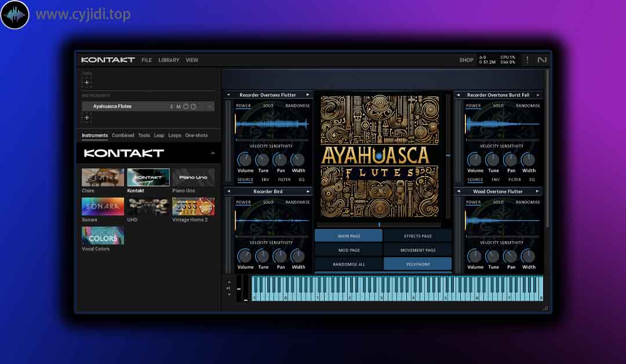The width and height of the screenshot is (626, 364).
Task: Click the Native Instruments logo icon
Action: click(542, 60)
